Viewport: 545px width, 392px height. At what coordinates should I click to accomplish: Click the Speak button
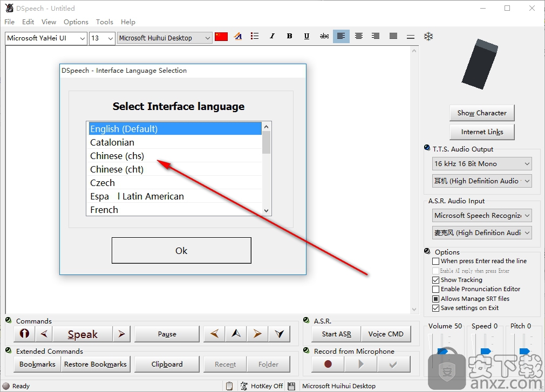pos(83,334)
